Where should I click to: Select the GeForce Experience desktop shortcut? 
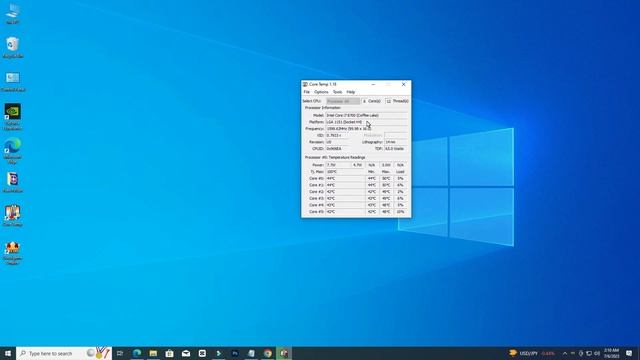click(13, 117)
